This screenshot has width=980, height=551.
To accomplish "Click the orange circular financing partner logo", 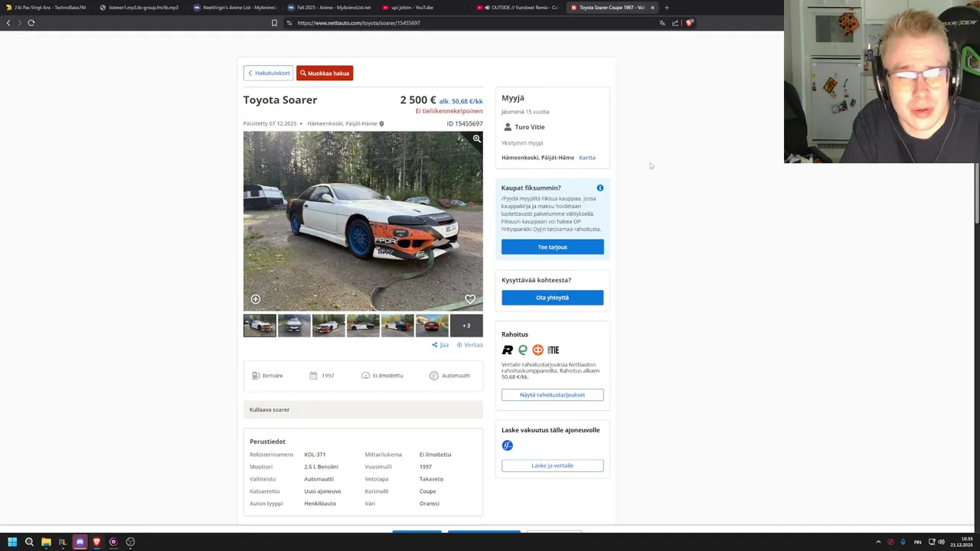I will [537, 350].
